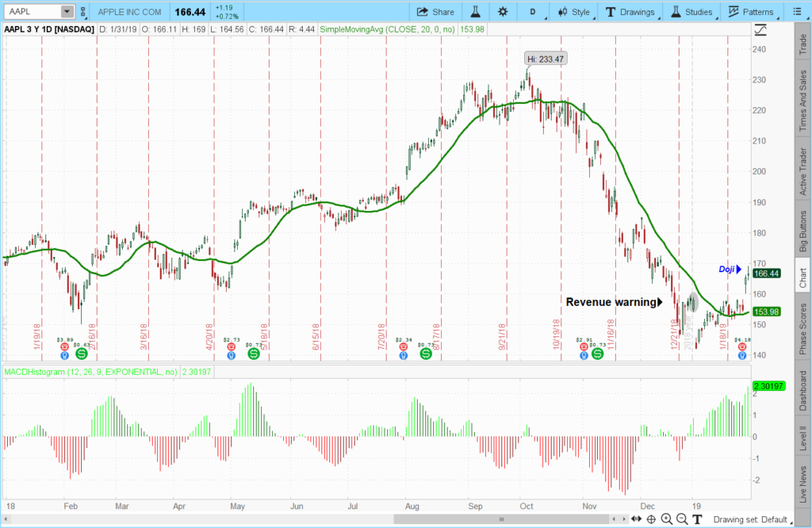Open chart settings gear icon
The width and height of the screenshot is (812, 528).
coord(502,12)
